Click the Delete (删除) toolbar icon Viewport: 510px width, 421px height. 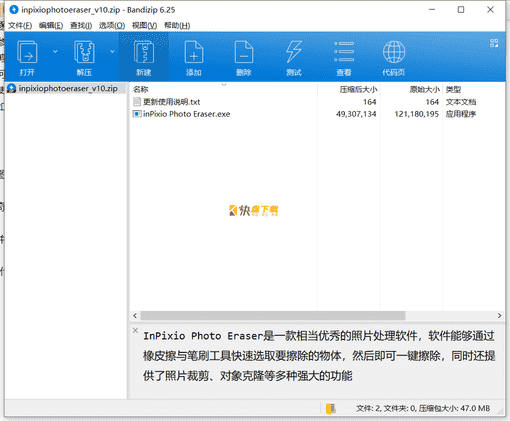click(244, 52)
